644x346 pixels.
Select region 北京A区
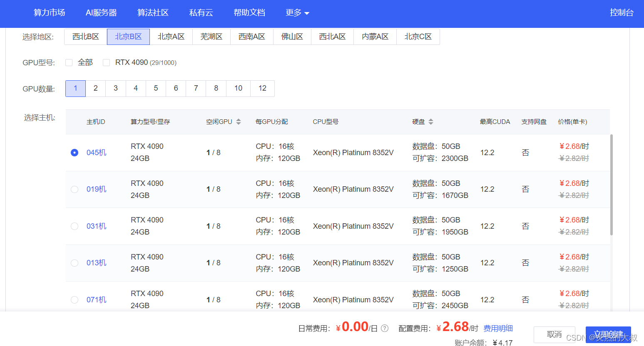(x=171, y=37)
